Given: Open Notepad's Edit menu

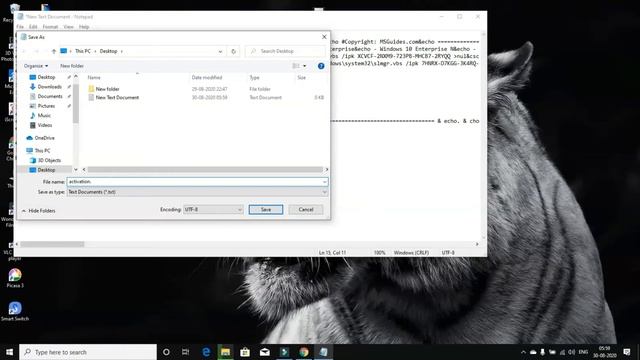Looking at the screenshot, I should [33, 27].
